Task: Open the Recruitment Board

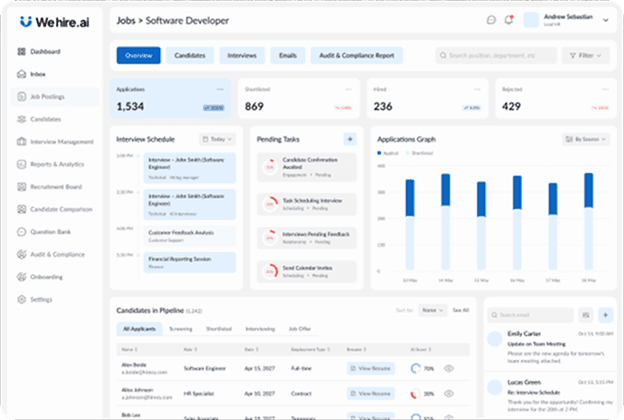Action: [x=49, y=187]
